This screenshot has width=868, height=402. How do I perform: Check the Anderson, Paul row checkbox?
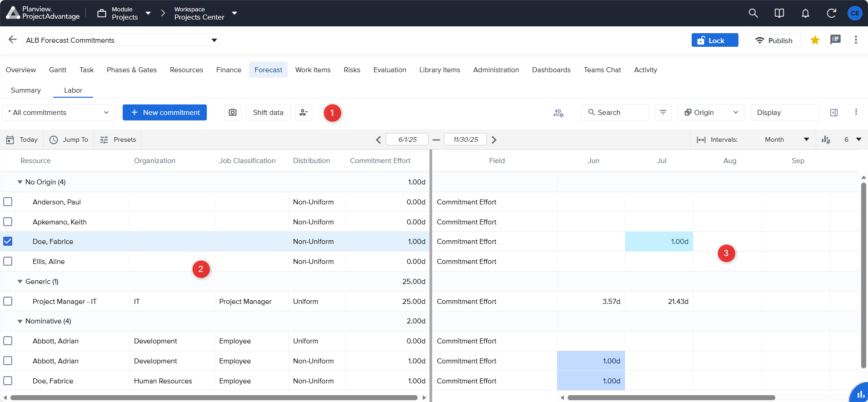pos(8,202)
